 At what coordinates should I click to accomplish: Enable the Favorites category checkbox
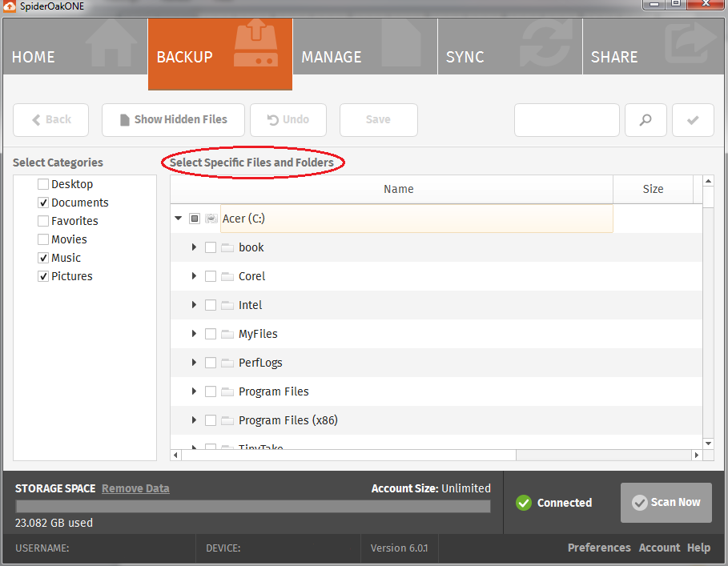[x=43, y=221]
